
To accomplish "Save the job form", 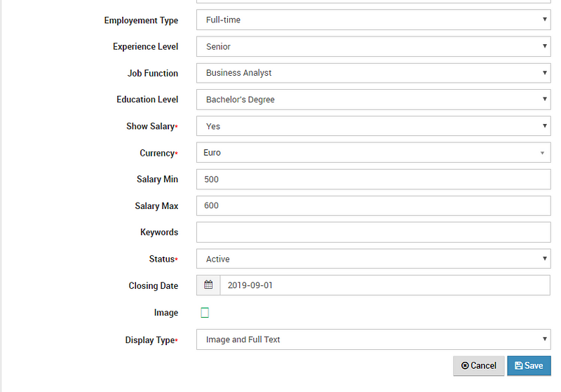I will pos(529,365).
